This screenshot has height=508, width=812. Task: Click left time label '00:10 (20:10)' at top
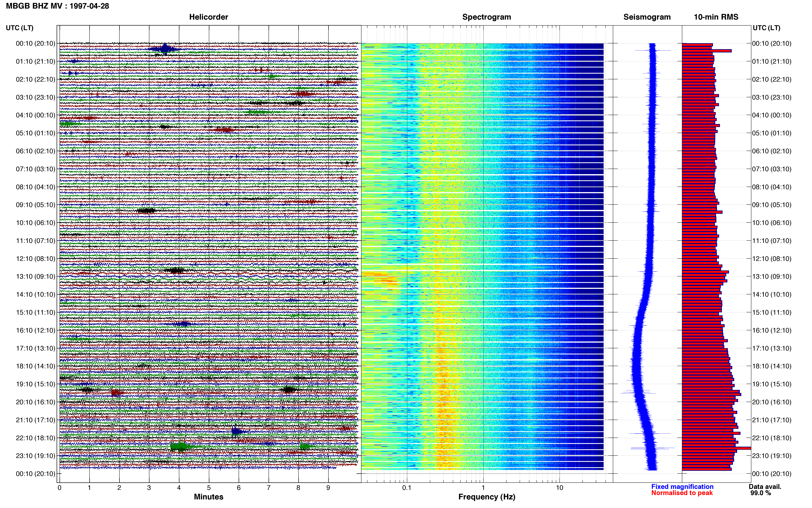(36, 43)
